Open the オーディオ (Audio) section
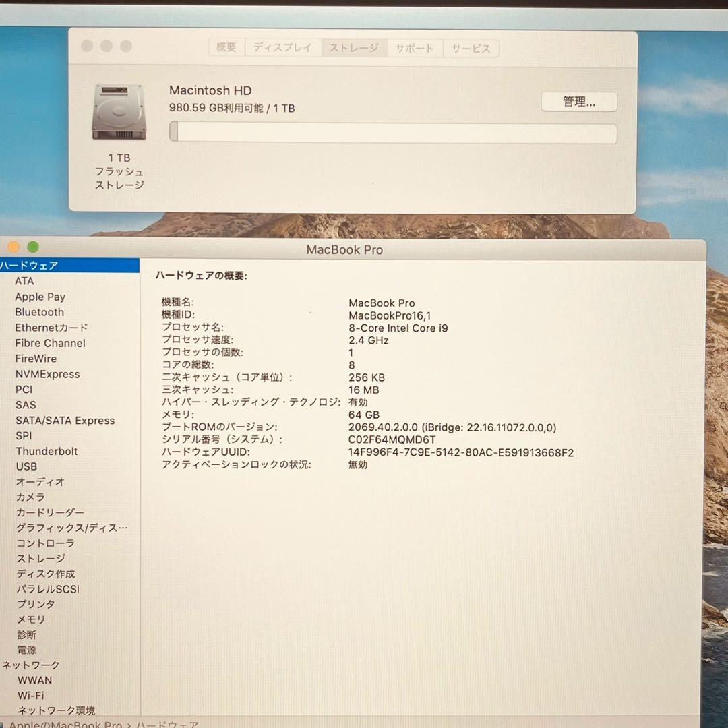Screen dimensions: 728x728 35,481
